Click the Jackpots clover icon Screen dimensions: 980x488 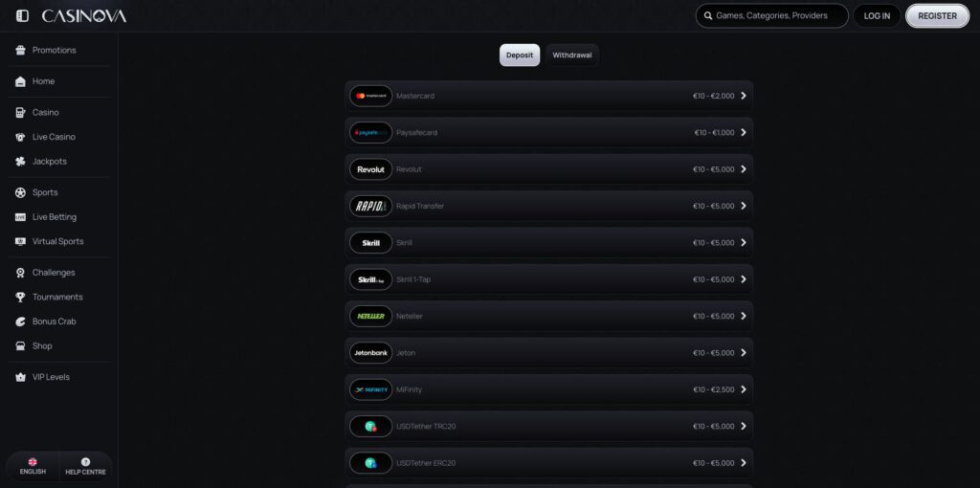21,161
